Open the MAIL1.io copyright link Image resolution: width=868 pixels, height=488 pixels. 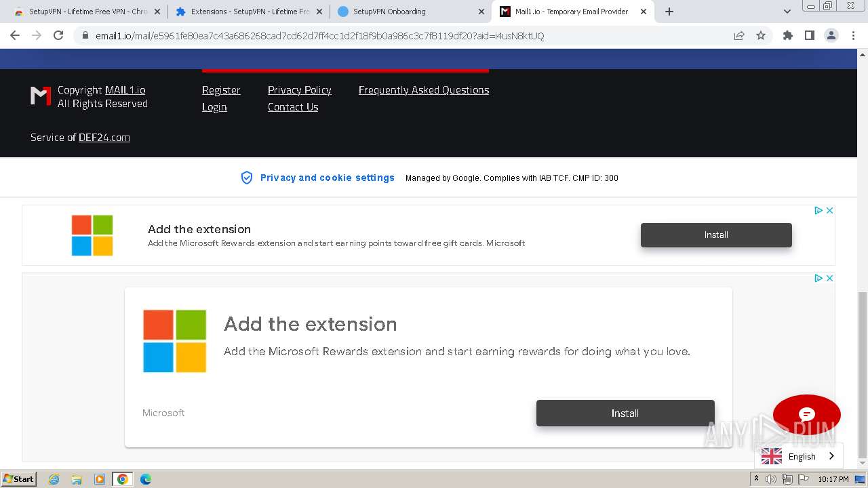[x=125, y=90]
